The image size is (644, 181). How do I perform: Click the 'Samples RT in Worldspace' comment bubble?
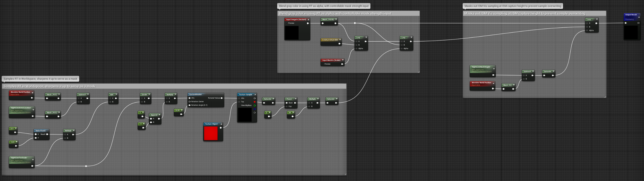point(40,79)
